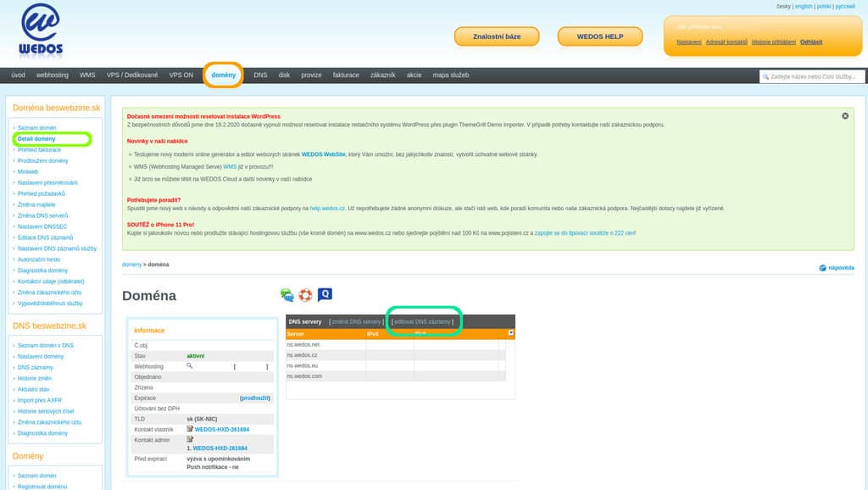868x490 pixels.
Task: Open Aktuální stav sidebar link
Action: pyautogui.click(x=33, y=390)
